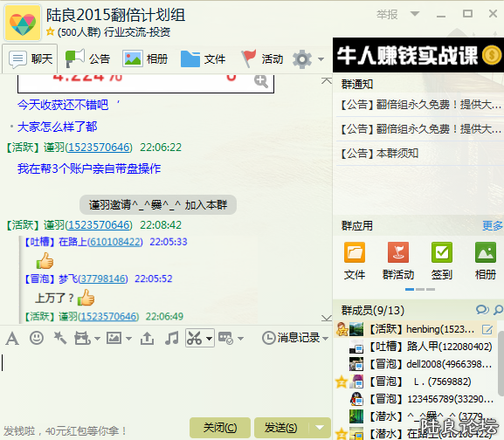Click the chat scroll-down arrow
Viewport: 504px width, 440px height.
pyautogui.click(x=327, y=318)
